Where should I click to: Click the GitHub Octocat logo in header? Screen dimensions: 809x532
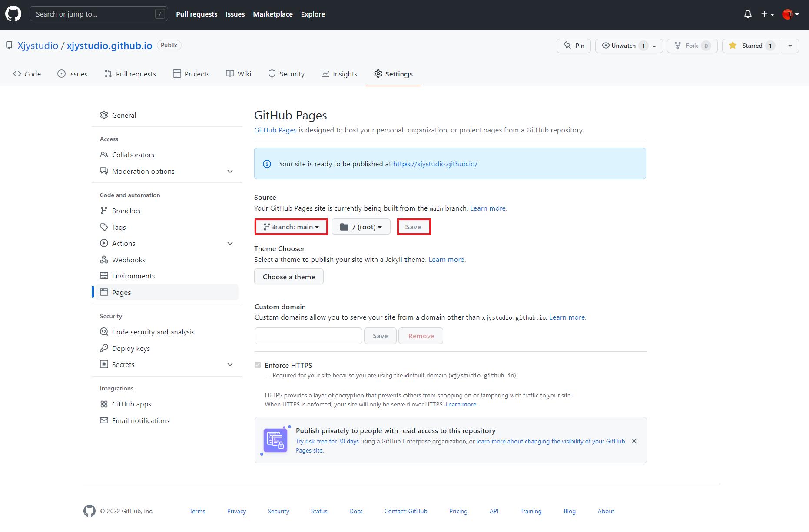point(13,14)
